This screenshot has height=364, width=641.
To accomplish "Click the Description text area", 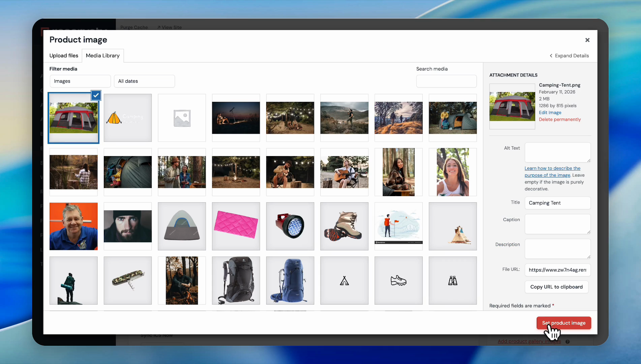I will point(557,249).
